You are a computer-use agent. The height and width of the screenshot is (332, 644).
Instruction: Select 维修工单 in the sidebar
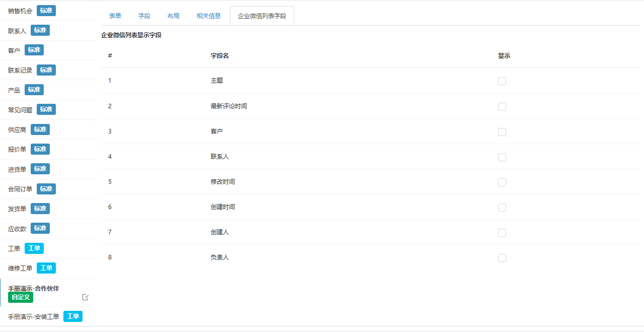tap(20, 268)
